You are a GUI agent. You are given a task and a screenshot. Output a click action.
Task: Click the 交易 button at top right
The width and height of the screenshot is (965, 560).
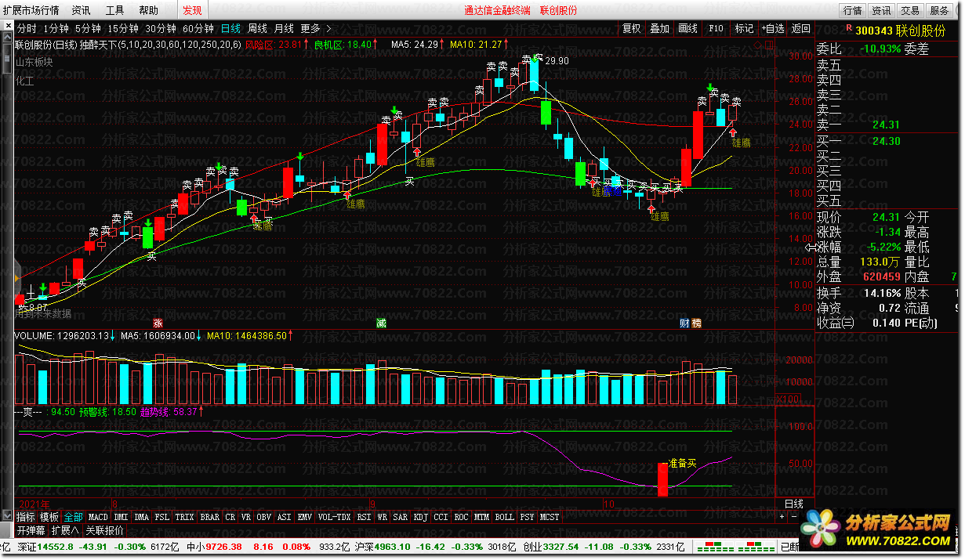pos(910,10)
